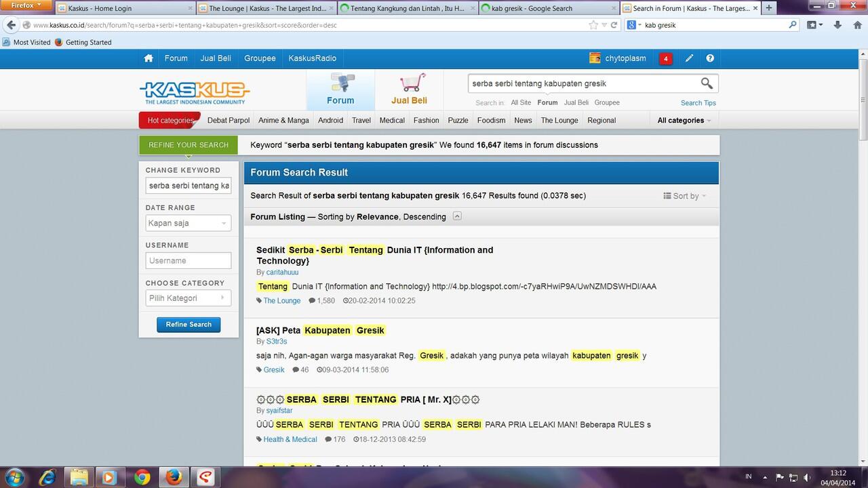Viewport: 868px width, 488px height.
Task: Collapse the Forum Listing sorting toggle
Action: click(x=457, y=216)
